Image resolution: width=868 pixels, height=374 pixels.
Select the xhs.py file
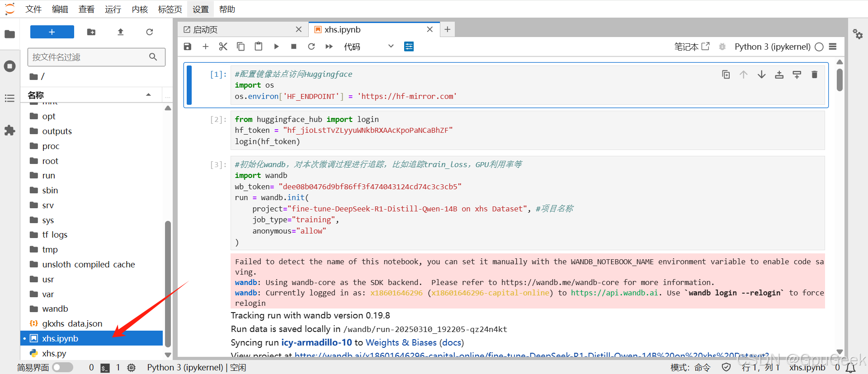tap(91, 353)
